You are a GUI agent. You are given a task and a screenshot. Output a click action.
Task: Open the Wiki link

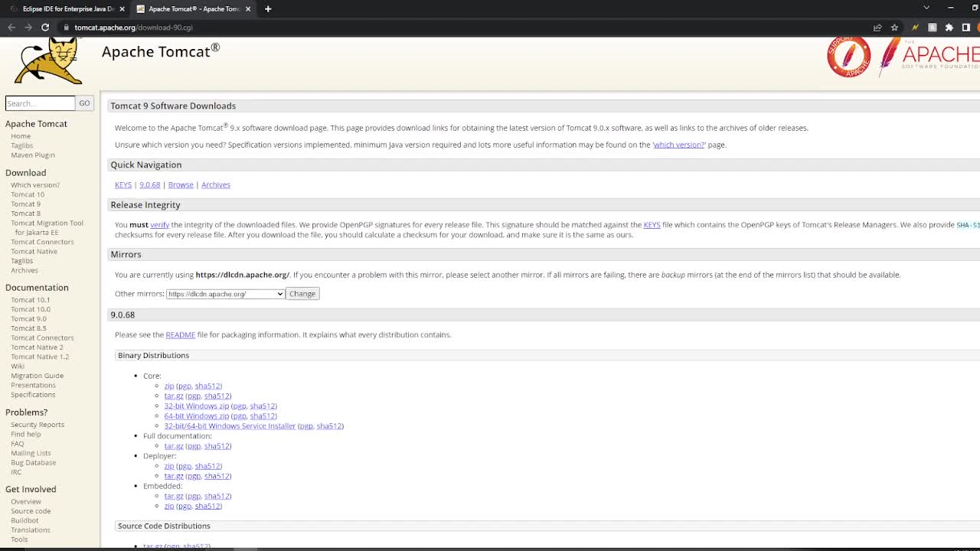click(x=18, y=367)
